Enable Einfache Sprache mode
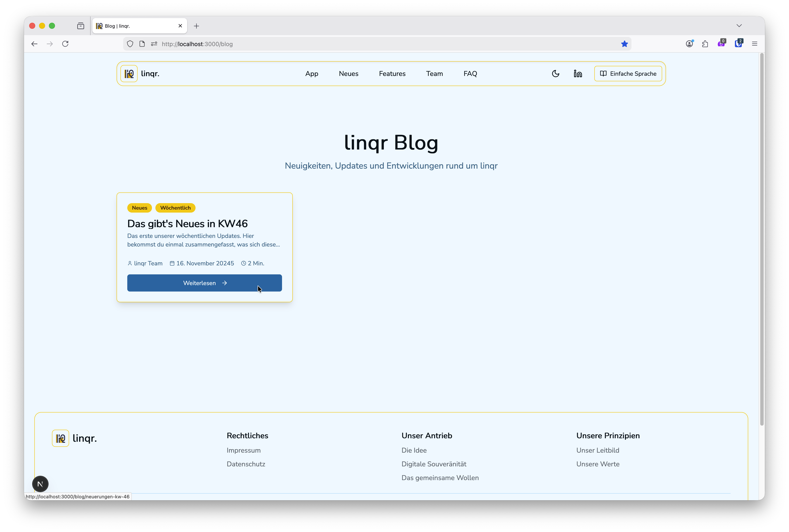Screen dimensions: 789x532 coord(628,73)
